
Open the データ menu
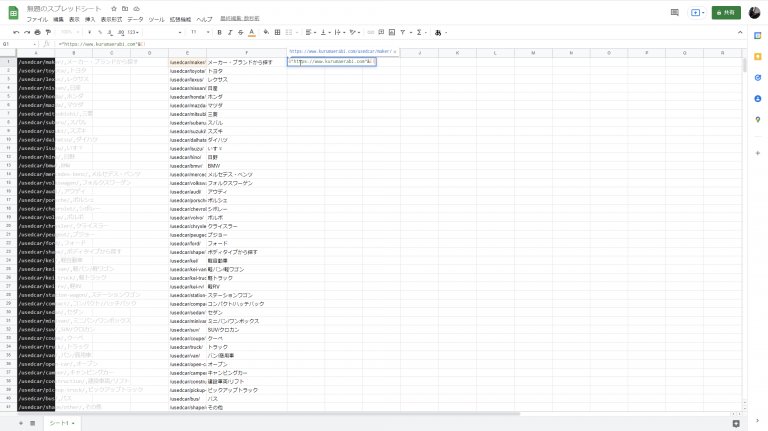(x=135, y=19)
